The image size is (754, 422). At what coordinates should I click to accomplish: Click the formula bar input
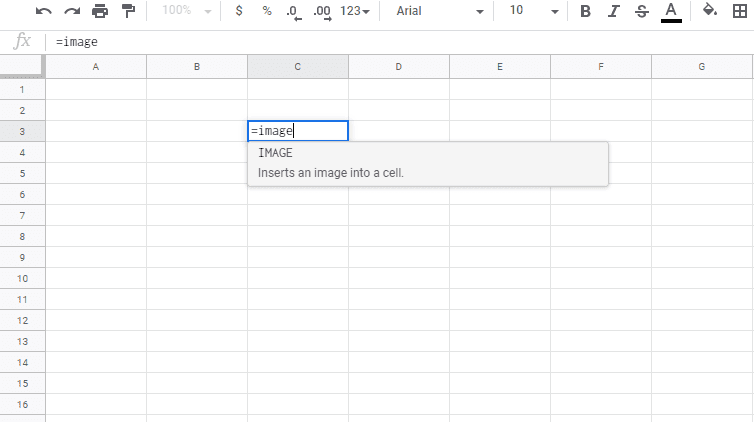[399, 42]
